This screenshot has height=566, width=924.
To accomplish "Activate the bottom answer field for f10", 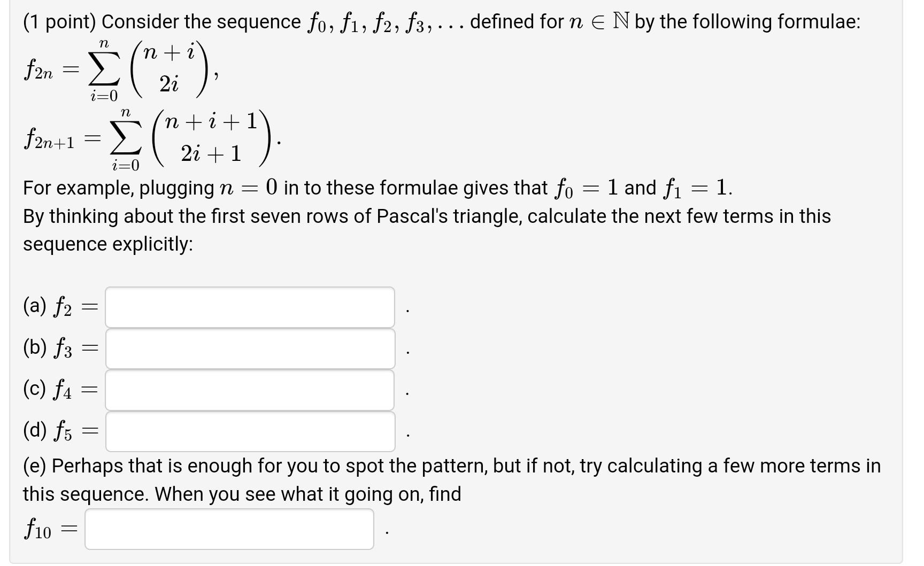I will pyautogui.click(x=229, y=529).
